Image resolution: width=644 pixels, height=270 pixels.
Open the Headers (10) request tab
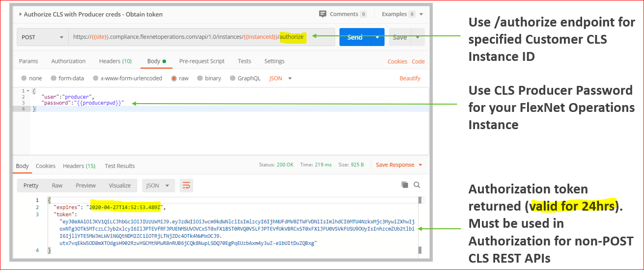click(115, 61)
